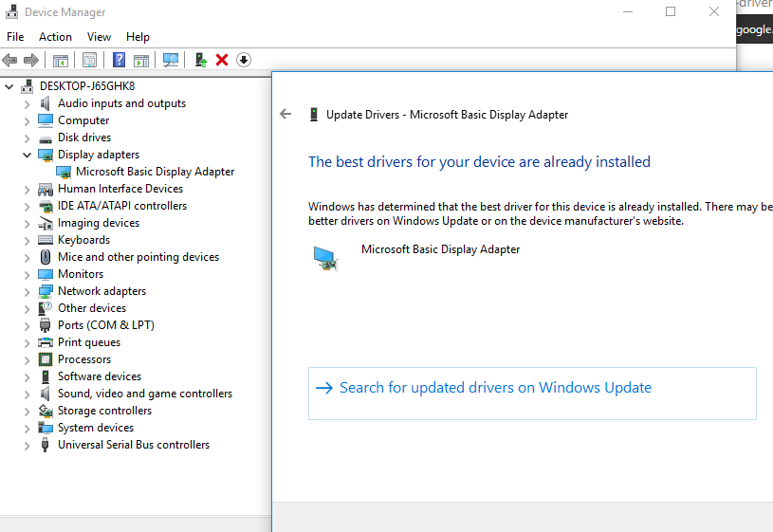The height and width of the screenshot is (532, 773).
Task: Click the down-arrow Disable device toolbar icon
Action: 244,60
